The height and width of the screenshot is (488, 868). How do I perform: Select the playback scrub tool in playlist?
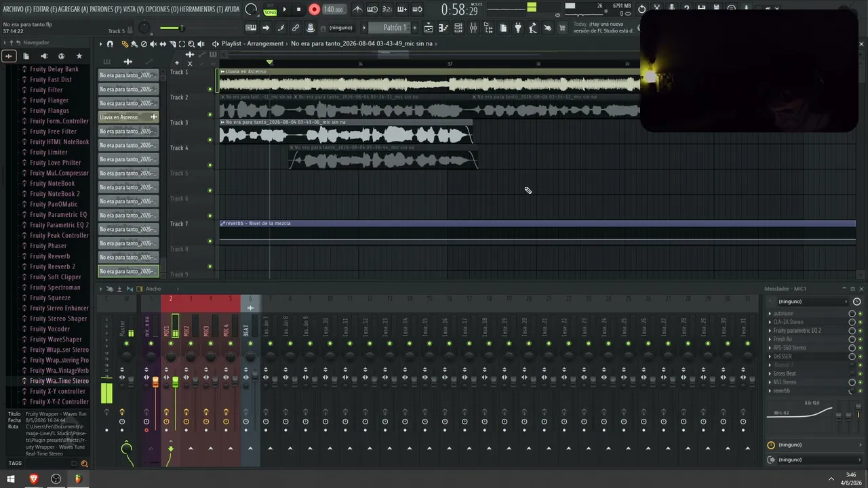coord(201,44)
